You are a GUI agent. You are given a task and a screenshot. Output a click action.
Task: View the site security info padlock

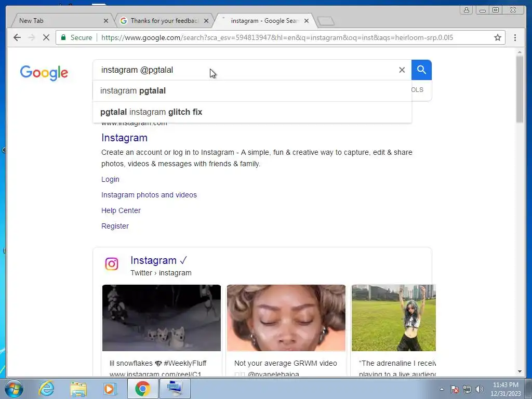[x=63, y=37]
